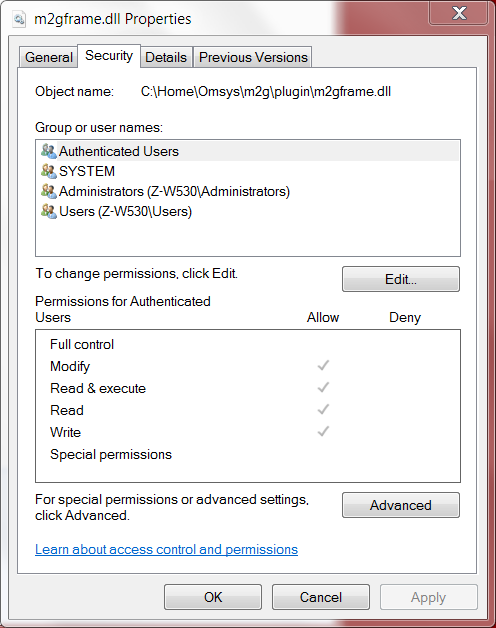Click the Authenticated Users group icon
The image size is (496, 628).
(48, 151)
